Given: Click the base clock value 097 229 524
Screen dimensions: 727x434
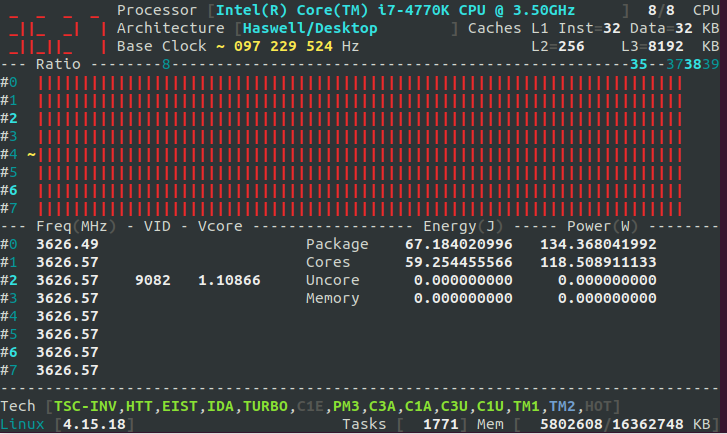Looking at the screenshot, I should 283,46.
